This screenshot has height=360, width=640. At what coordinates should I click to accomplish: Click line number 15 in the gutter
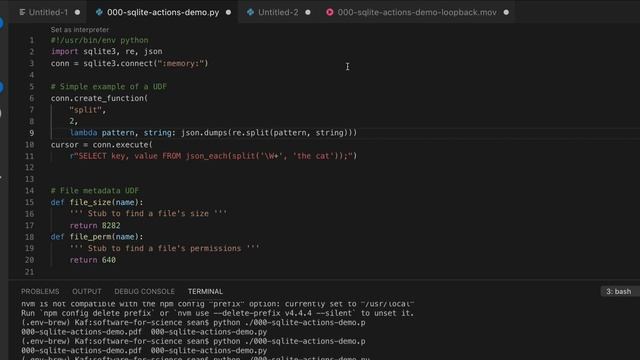click(x=29, y=202)
